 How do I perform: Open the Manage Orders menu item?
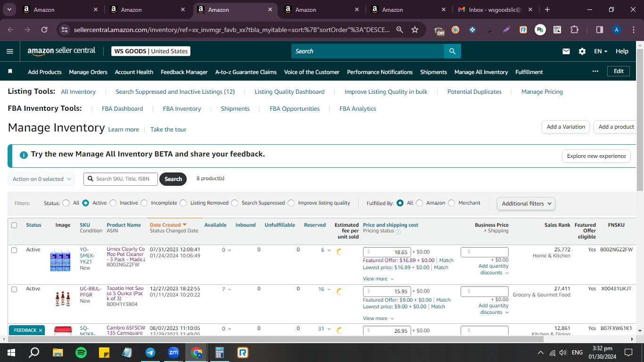tap(88, 72)
